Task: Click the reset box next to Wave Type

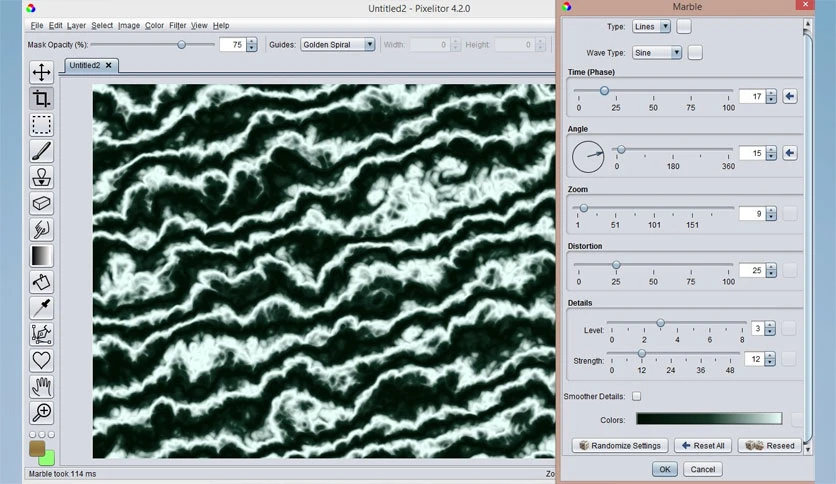Action: (x=695, y=53)
